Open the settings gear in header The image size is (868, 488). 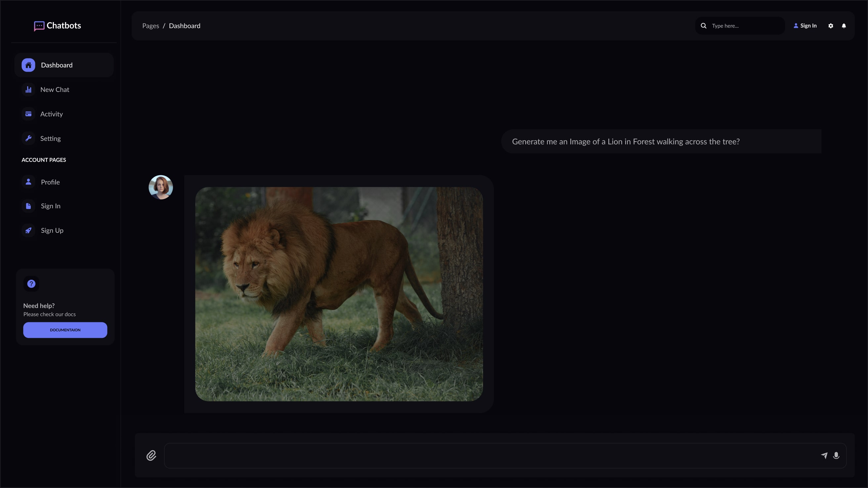pyautogui.click(x=831, y=26)
